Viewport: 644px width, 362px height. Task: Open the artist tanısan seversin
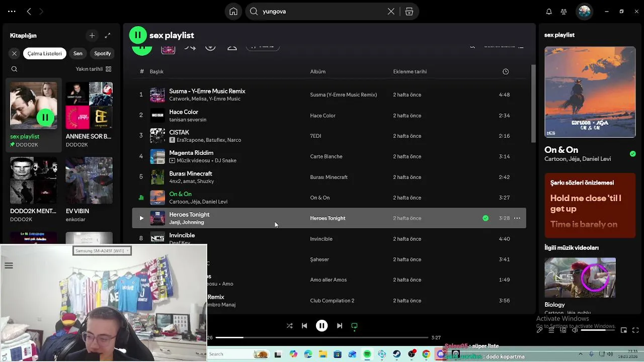[188, 120]
